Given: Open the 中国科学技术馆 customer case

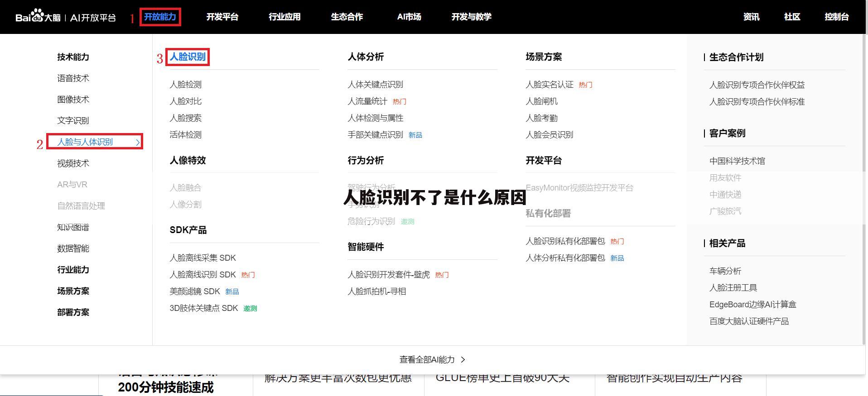Looking at the screenshot, I should tap(737, 161).
